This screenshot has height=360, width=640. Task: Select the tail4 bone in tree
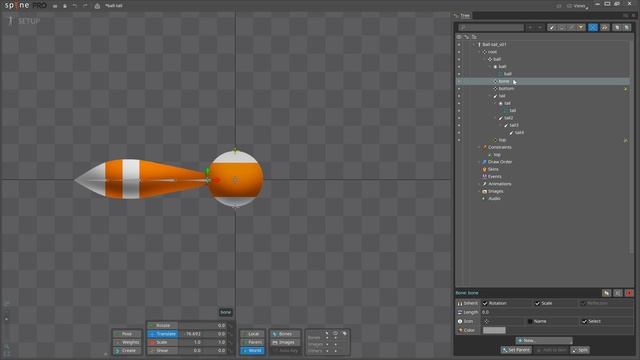(x=519, y=133)
